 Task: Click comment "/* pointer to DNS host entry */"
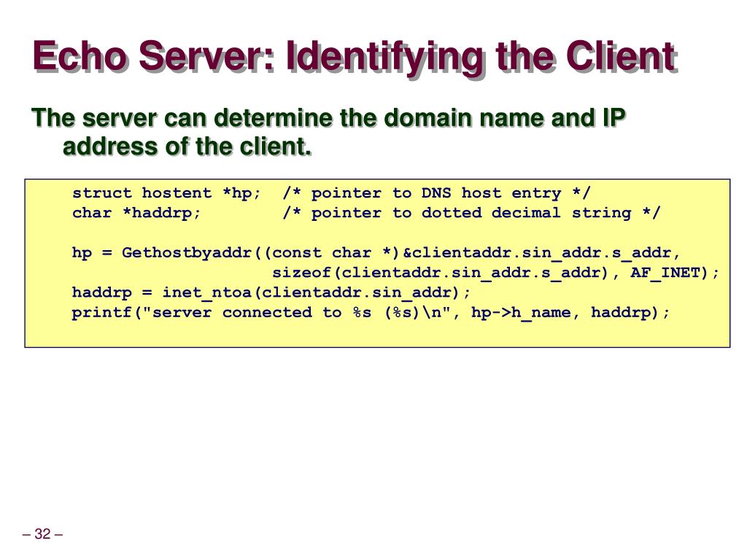[x=436, y=192]
